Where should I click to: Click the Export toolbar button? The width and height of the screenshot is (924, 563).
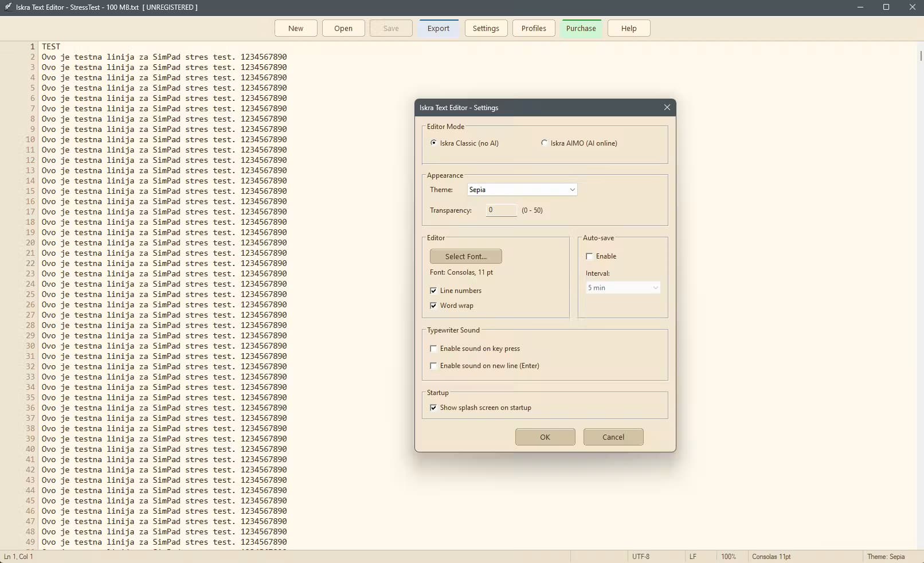pyautogui.click(x=438, y=28)
